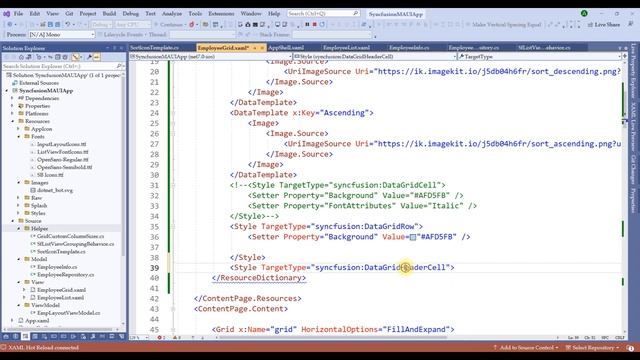The image size is (640, 360).
Task: Select SortIconTemplate.cs in Solution Explorer
Action: point(61,251)
